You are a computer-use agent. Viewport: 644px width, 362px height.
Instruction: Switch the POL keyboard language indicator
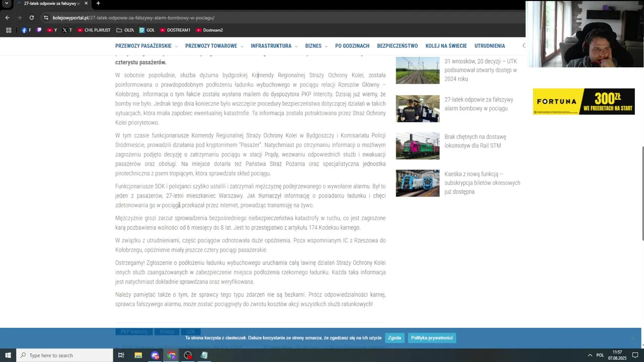(x=600, y=355)
